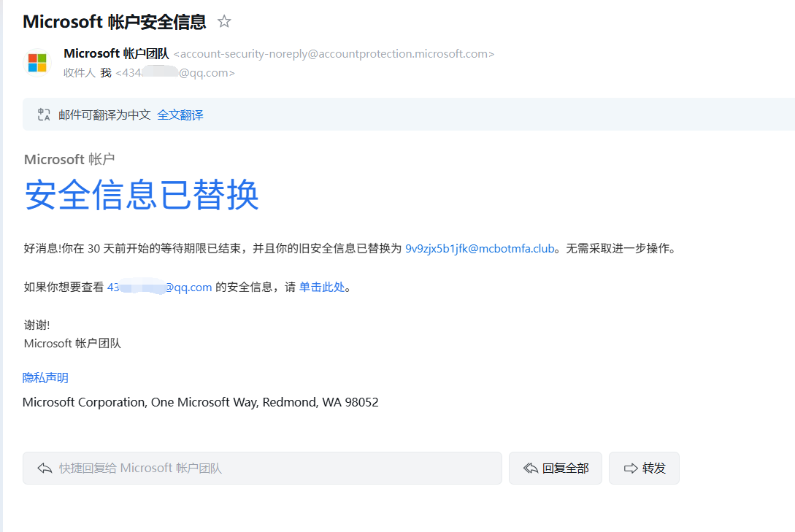Click the Microsoft logo sender avatar

pos(37,62)
